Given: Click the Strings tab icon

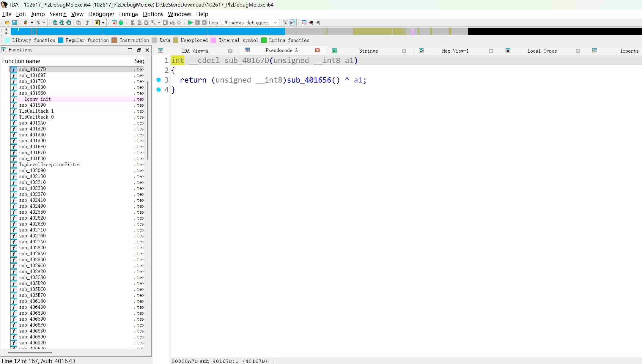Looking at the screenshot, I should coord(334,51).
